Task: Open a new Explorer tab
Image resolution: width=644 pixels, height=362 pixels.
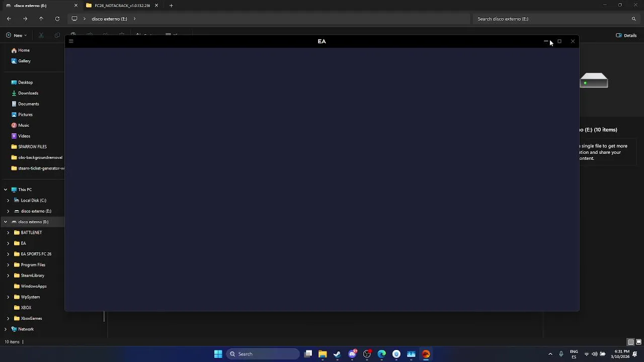Action: pos(171,6)
